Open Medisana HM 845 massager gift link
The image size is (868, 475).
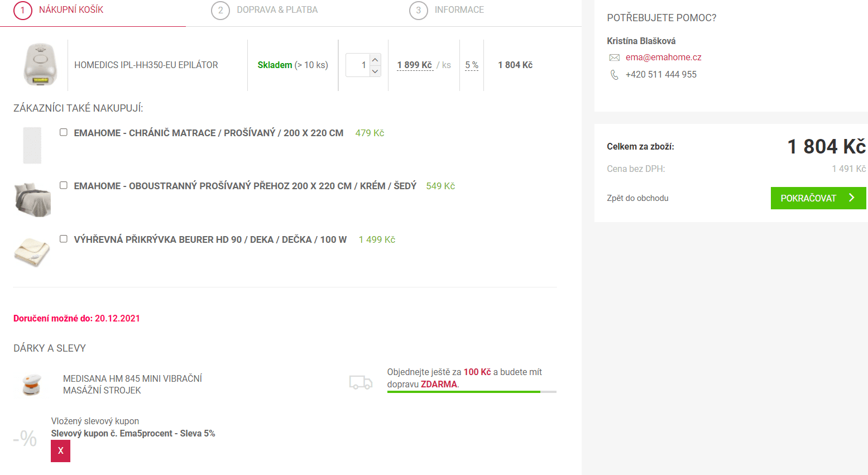coord(133,384)
